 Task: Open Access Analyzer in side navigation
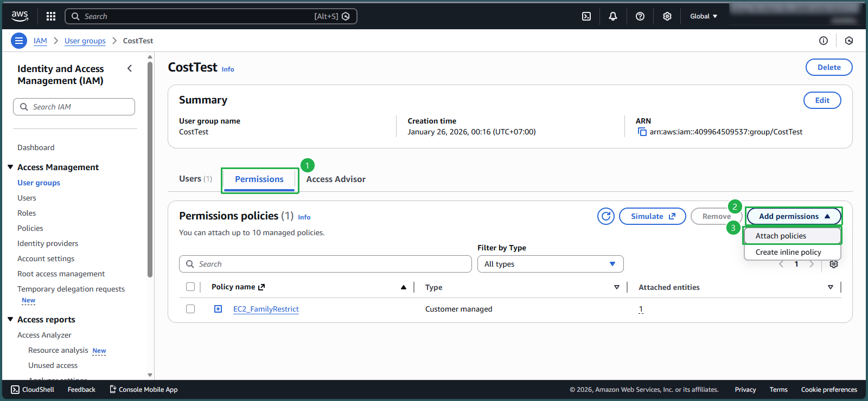[44, 335]
